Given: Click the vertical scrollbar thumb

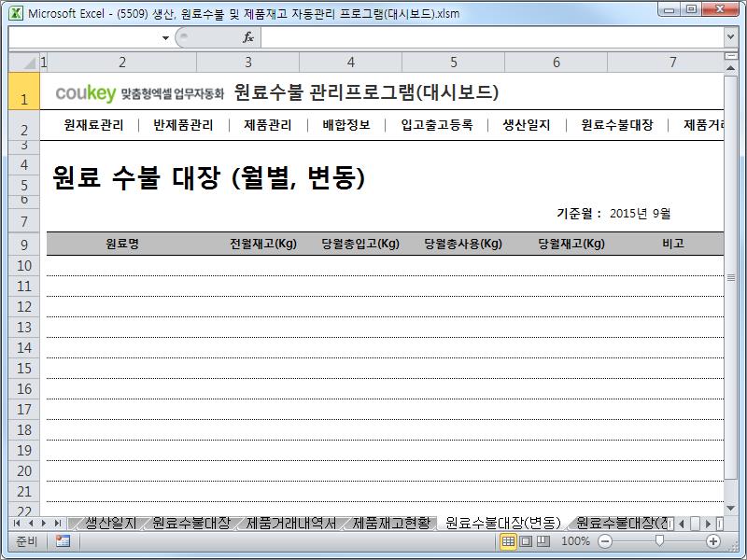Looking at the screenshot, I should [730, 277].
